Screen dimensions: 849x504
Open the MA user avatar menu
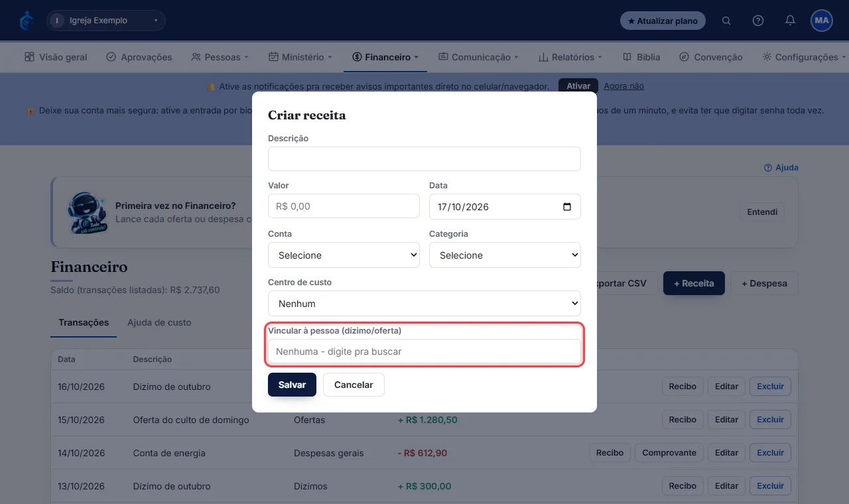click(822, 21)
